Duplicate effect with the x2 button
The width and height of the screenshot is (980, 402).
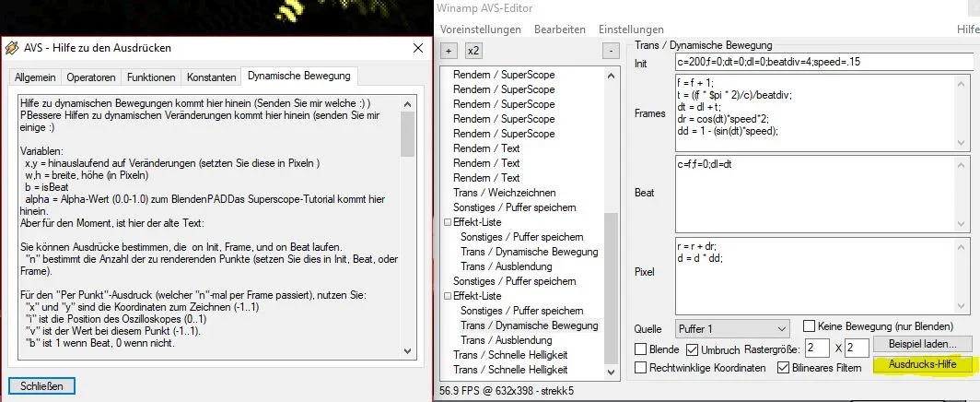point(473,51)
